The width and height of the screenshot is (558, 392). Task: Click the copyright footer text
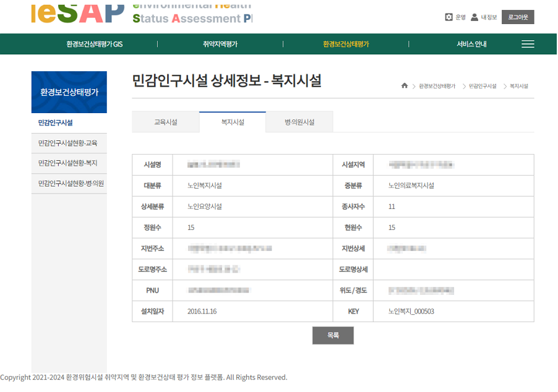coord(144,377)
